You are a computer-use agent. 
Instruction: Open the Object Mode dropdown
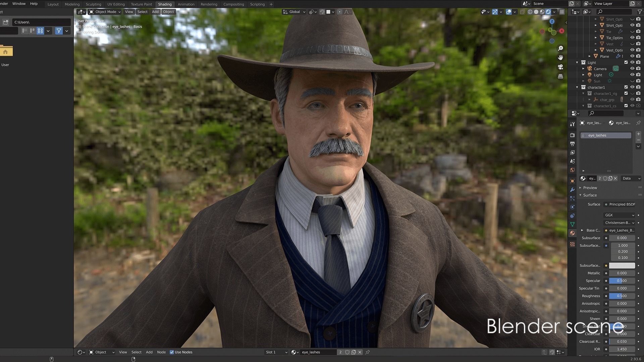coord(105,12)
